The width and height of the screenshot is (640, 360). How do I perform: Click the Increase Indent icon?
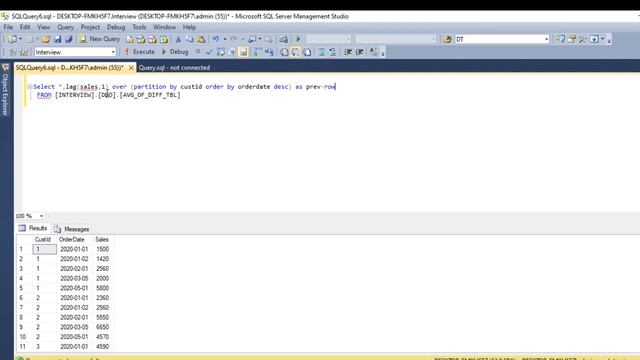point(359,52)
